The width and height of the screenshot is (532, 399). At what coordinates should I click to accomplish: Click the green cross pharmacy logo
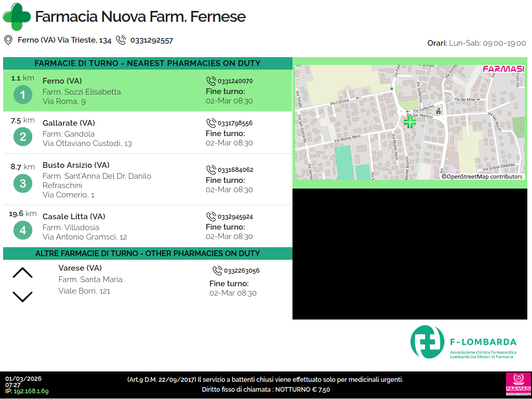17,17
